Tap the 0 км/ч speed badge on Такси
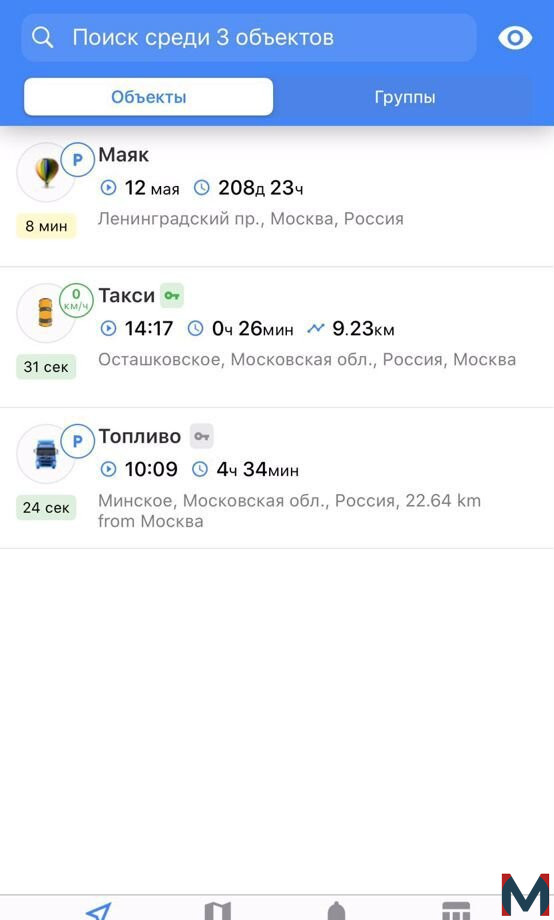Viewport: 554px width, 920px height. coord(76,300)
